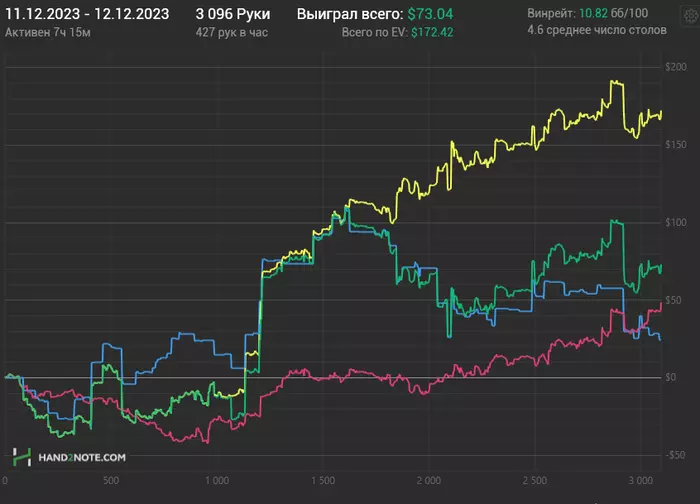Click the 2 500 hands x-axis label

coord(534,480)
